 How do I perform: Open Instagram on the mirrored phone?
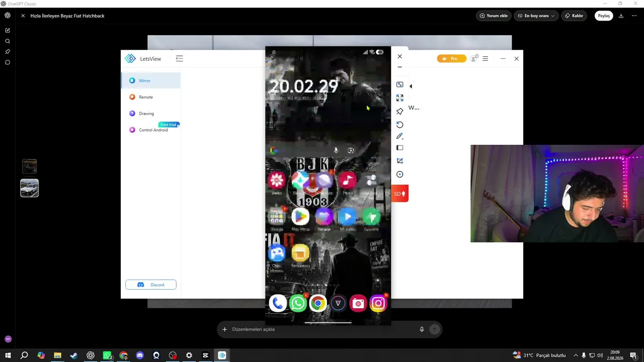(x=378, y=303)
